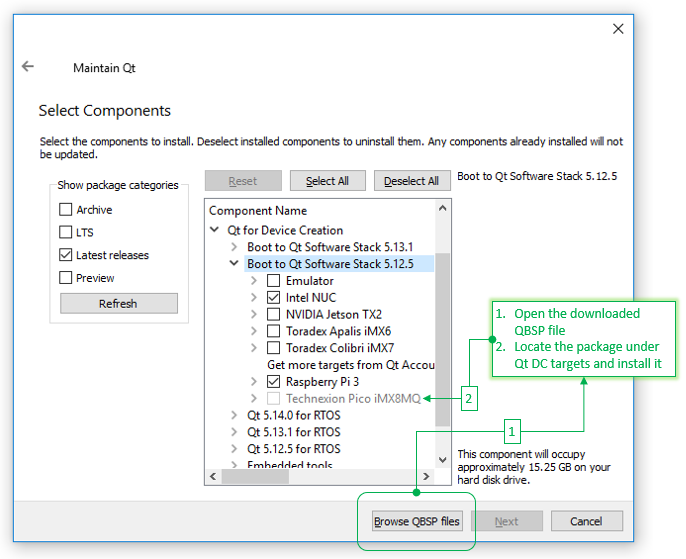
Task: Click Browse QBSP files button
Action: (x=417, y=521)
